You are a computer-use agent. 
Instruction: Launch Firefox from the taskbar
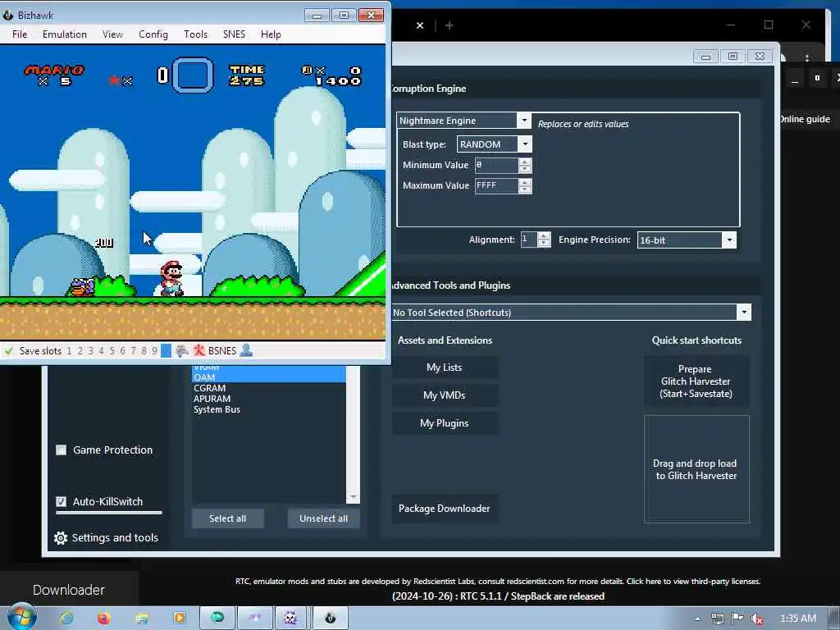(104, 619)
